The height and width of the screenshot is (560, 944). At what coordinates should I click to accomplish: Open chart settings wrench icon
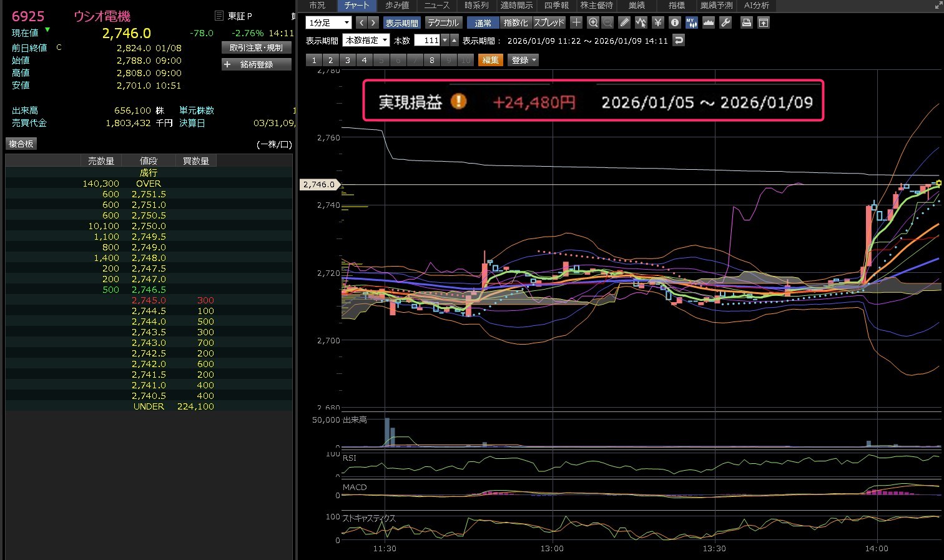pyautogui.click(x=725, y=22)
